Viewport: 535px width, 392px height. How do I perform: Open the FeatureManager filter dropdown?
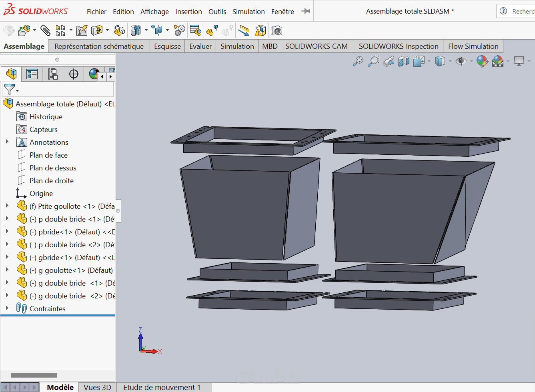click(11, 90)
